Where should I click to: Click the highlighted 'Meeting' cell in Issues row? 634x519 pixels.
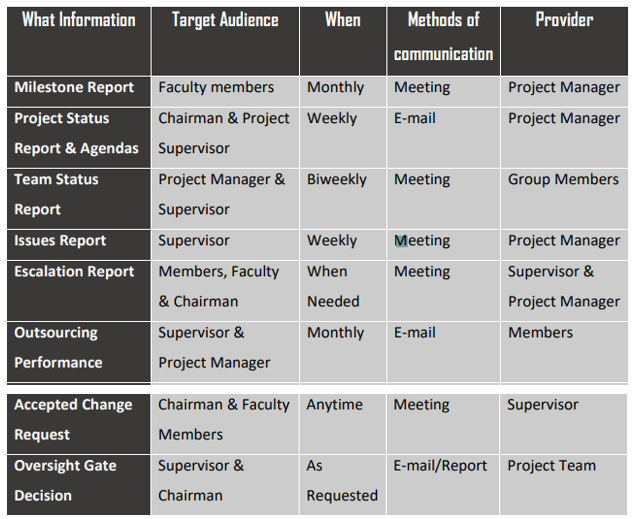tap(444, 245)
